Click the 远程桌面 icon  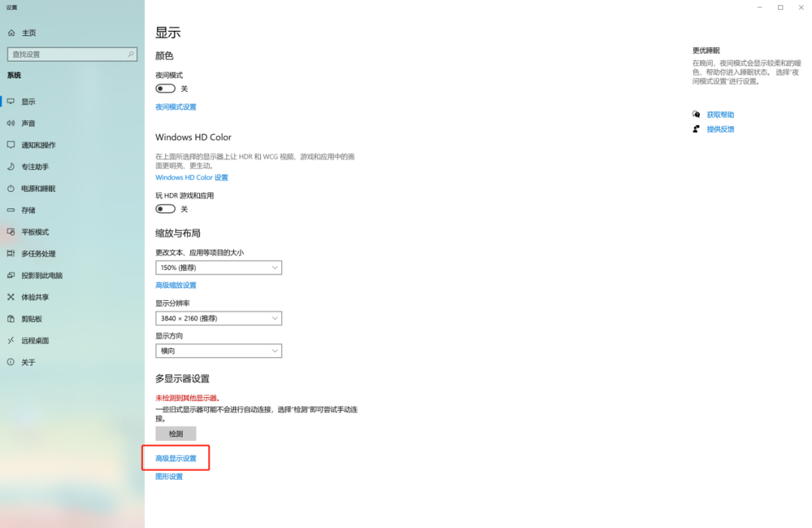point(11,341)
